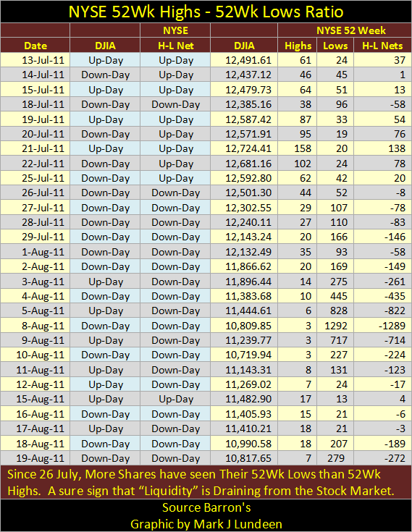The image size is (412, 532).
Task: Click the Date column header
Action: pos(35,46)
